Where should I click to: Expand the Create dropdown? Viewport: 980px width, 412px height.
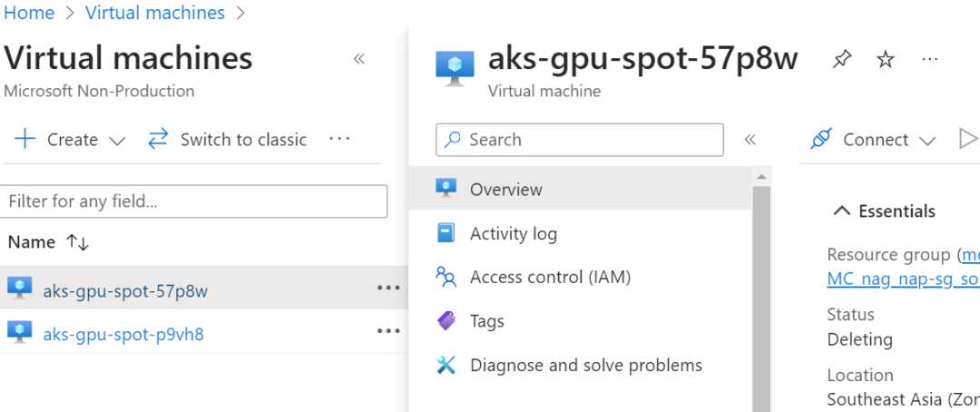point(116,141)
